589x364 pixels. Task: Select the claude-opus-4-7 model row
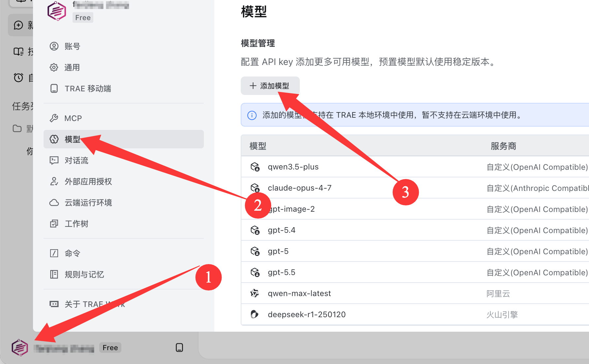coord(415,188)
